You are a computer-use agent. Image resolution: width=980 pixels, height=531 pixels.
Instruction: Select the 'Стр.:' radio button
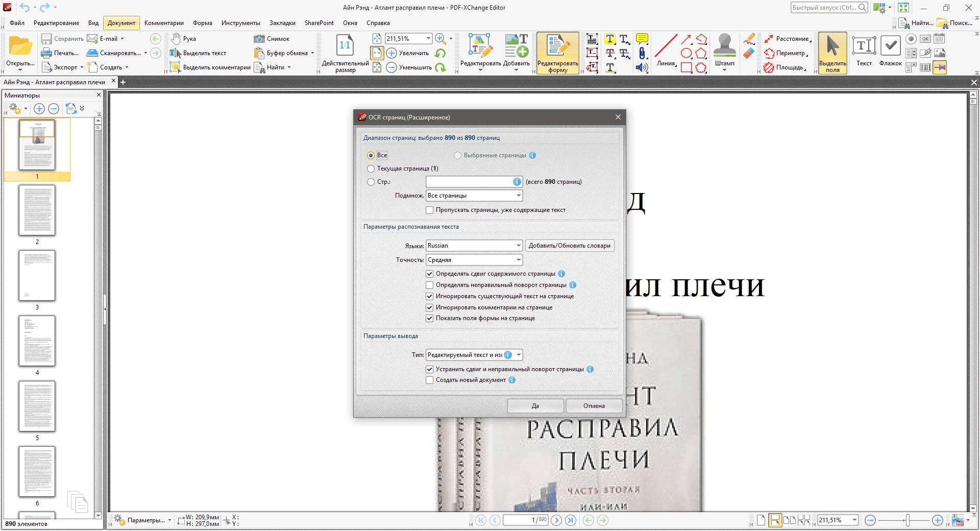[x=371, y=182]
